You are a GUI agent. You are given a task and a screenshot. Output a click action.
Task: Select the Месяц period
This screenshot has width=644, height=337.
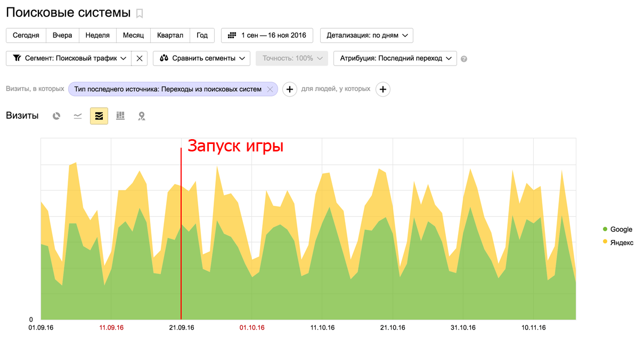(133, 35)
